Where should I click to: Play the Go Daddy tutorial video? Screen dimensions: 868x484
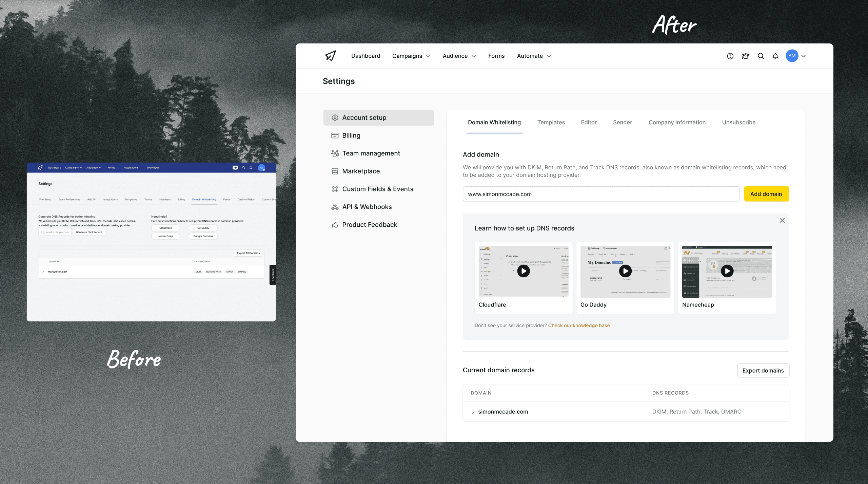(625, 271)
